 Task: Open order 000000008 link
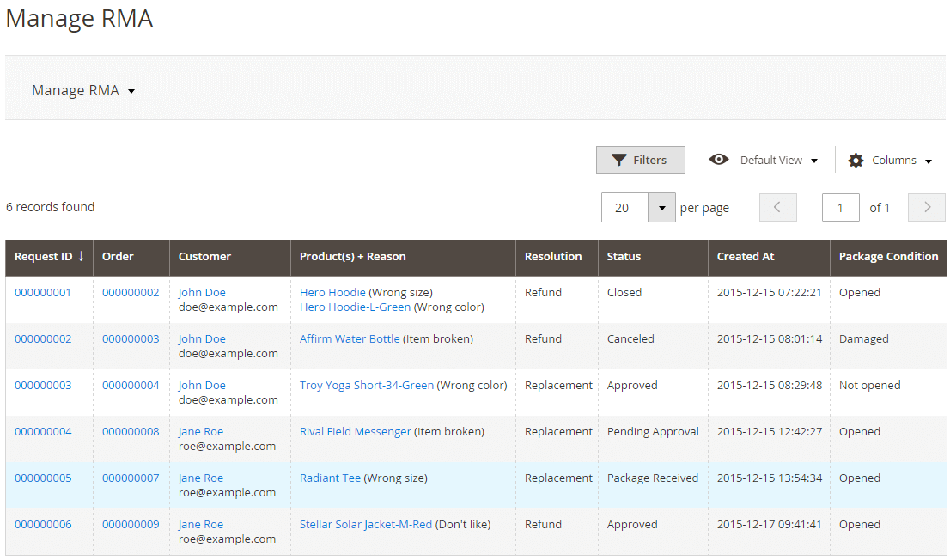(131, 431)
